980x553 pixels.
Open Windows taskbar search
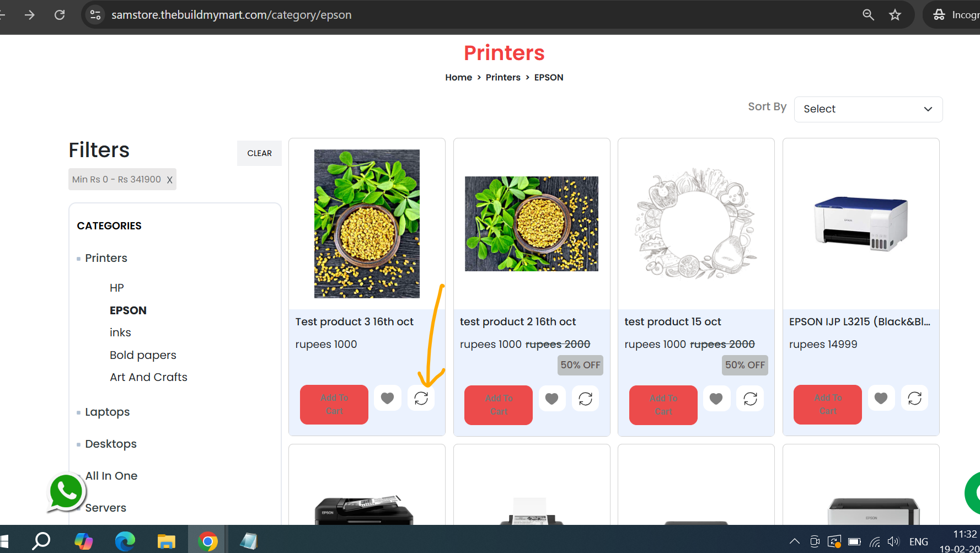[41, 541]
